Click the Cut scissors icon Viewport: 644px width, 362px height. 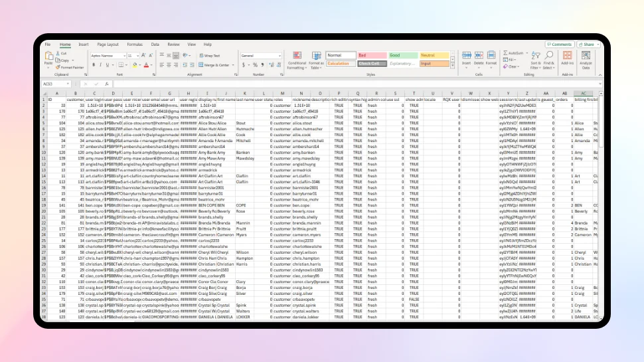[x=58, y=53]
